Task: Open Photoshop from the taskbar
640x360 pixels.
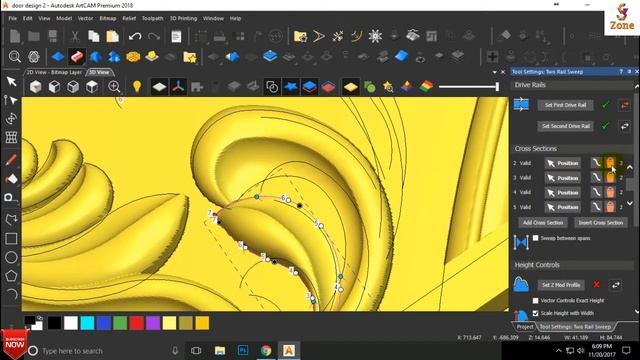Action: pyautogui.click(x=243, y=350)
